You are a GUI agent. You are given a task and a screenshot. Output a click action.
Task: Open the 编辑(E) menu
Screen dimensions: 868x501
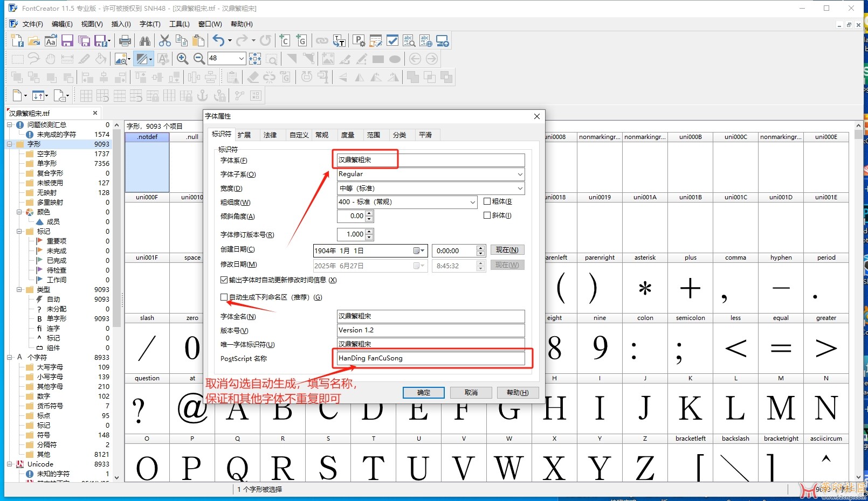62,24
